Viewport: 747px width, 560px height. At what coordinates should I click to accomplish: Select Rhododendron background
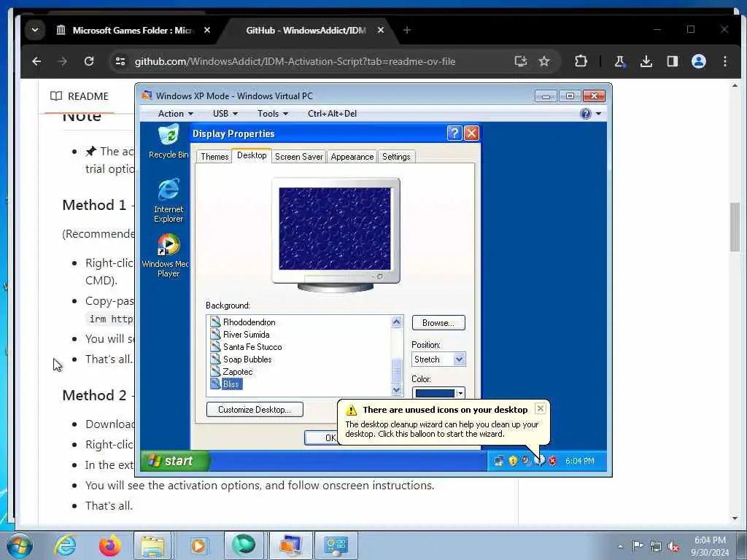[x=249, y=322]
